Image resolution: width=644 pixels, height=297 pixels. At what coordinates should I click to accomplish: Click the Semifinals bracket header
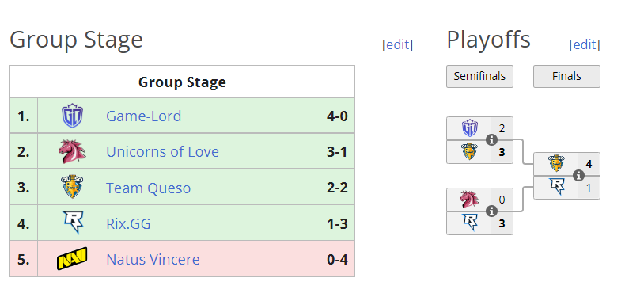[479, 76]
